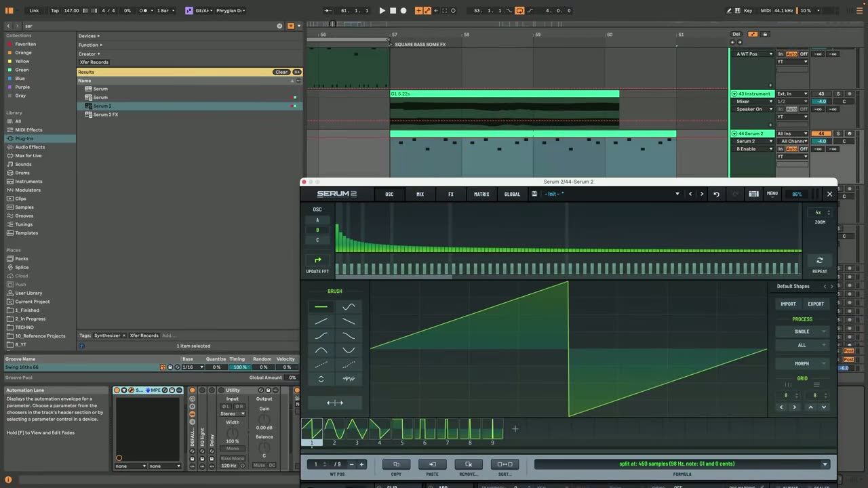868x488 pixels.
Task: Toggle Mono button in Utility device
Action: (x=233, y=449)
